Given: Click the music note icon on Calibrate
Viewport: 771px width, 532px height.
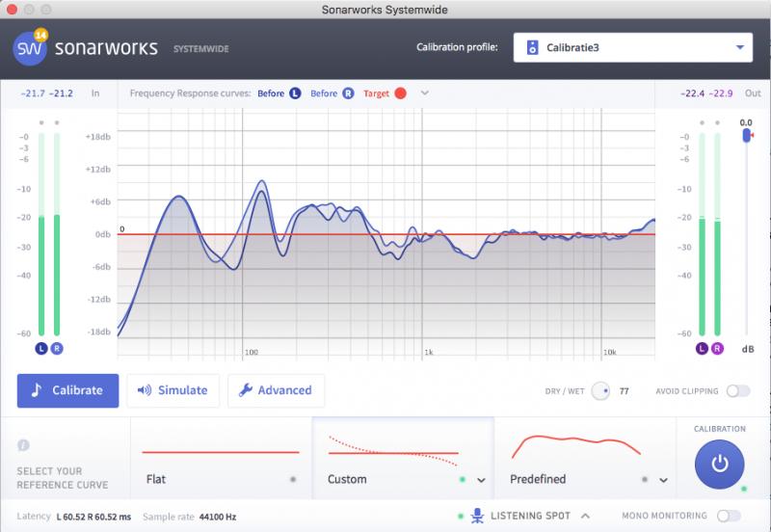Looking at the screenshot, I should 37,390.
